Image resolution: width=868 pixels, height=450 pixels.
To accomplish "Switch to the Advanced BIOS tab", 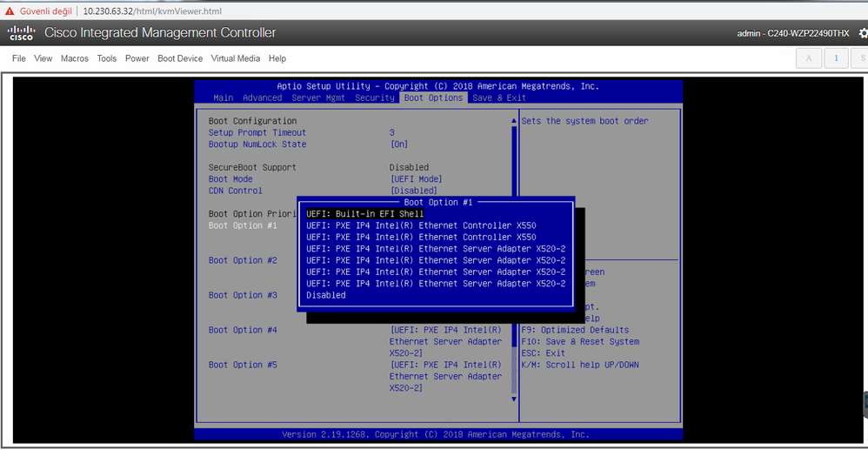I will (x=263, y=97).
